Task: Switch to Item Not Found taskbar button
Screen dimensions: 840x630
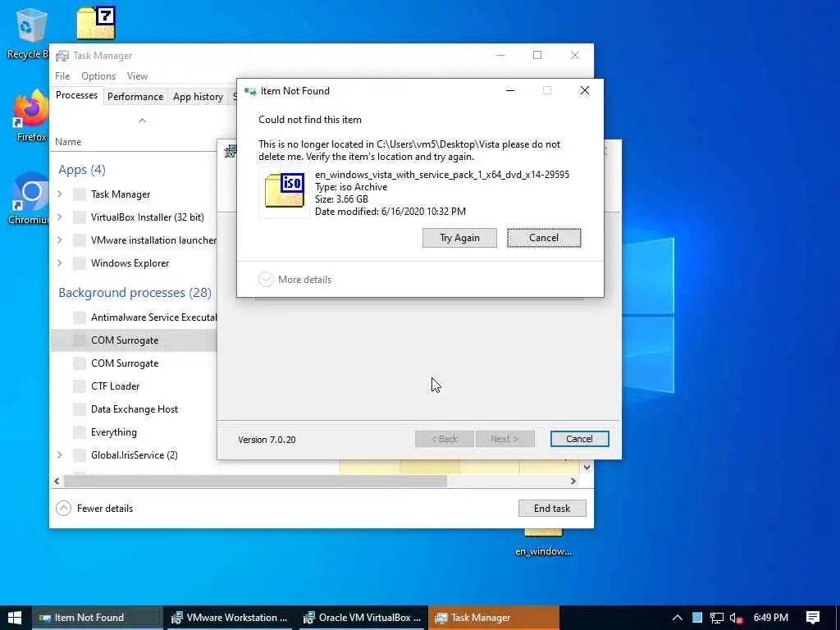Action: 98,618
